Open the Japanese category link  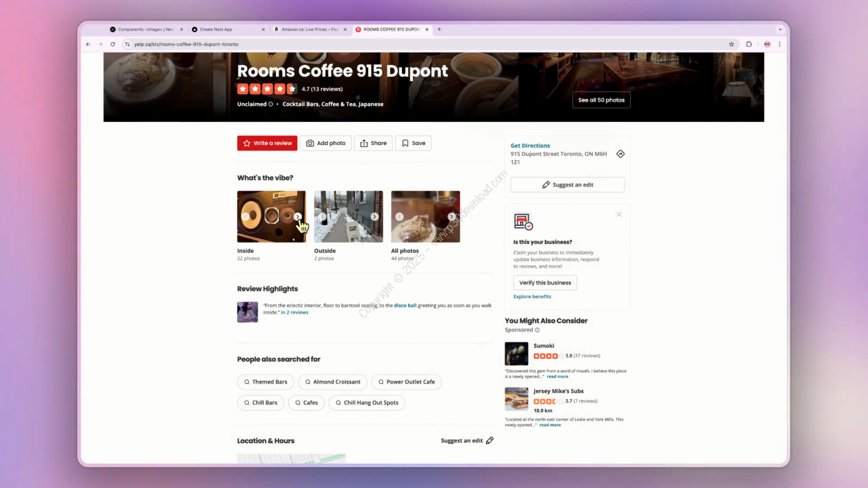(x=371, y=104)
